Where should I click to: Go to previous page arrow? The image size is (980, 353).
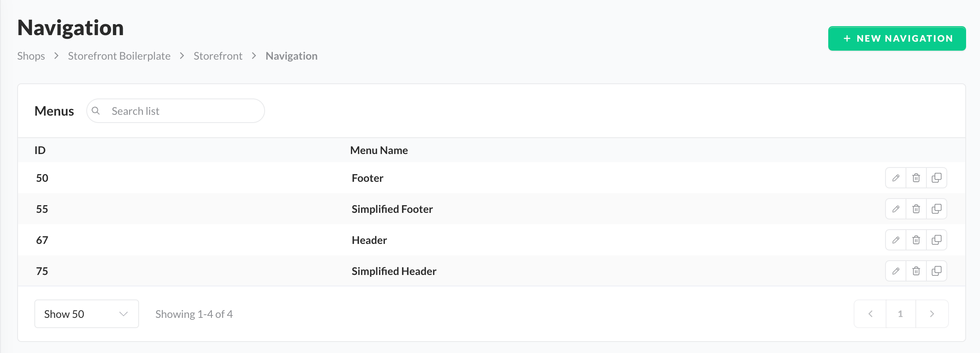click(x=870, y=314)
